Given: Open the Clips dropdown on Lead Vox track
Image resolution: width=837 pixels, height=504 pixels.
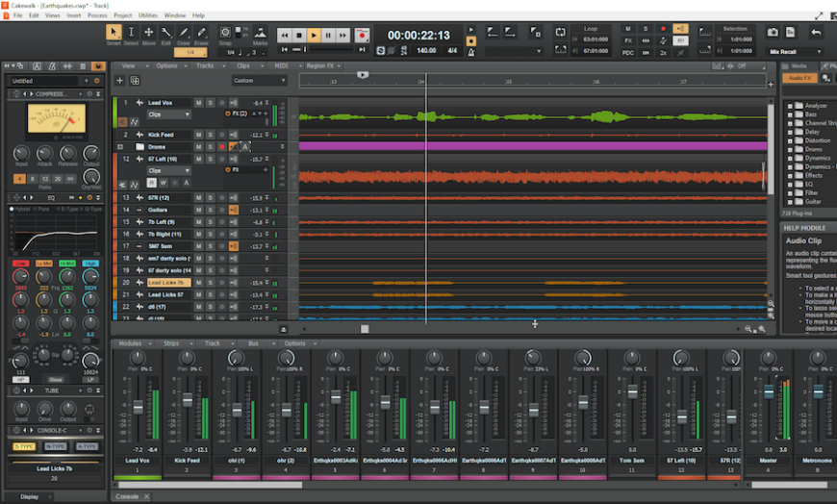Looking at the screenshot, I should click(168, 114).
